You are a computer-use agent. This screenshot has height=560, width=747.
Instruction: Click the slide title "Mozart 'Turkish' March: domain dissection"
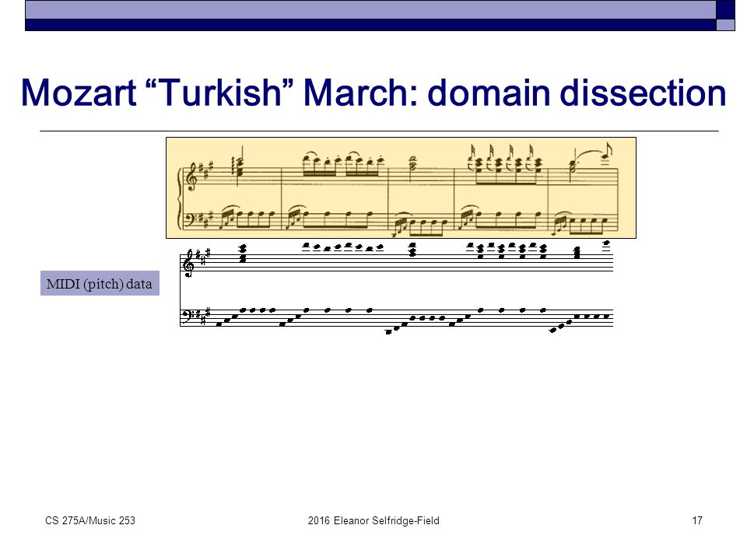(373, 92)
